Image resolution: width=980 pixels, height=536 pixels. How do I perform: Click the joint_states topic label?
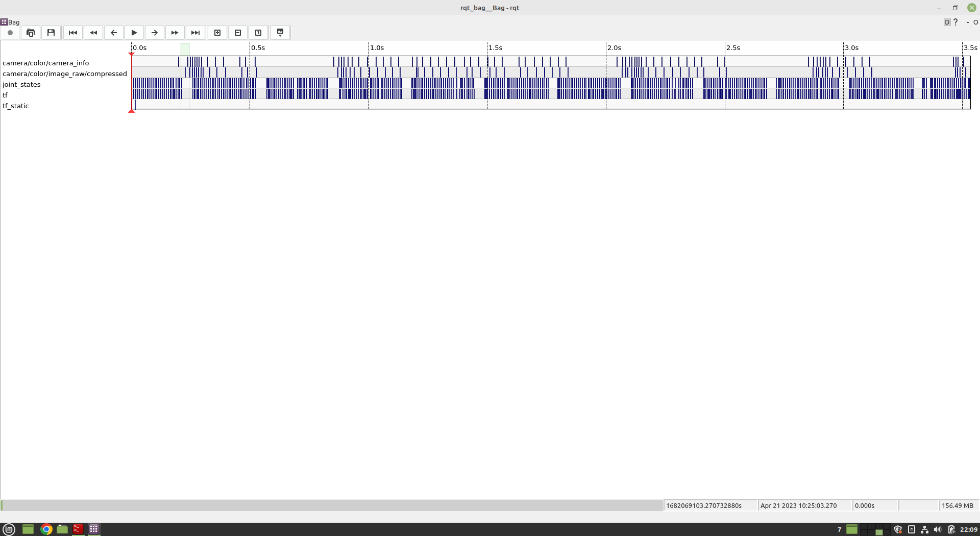coord(21,84)
